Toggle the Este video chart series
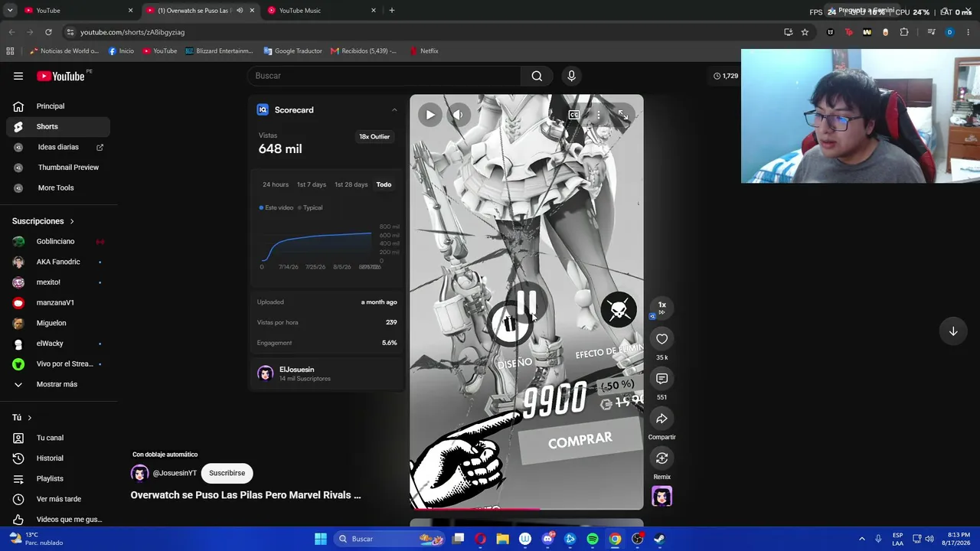Viewport: 980px width, 551px height. pos(276,207)
